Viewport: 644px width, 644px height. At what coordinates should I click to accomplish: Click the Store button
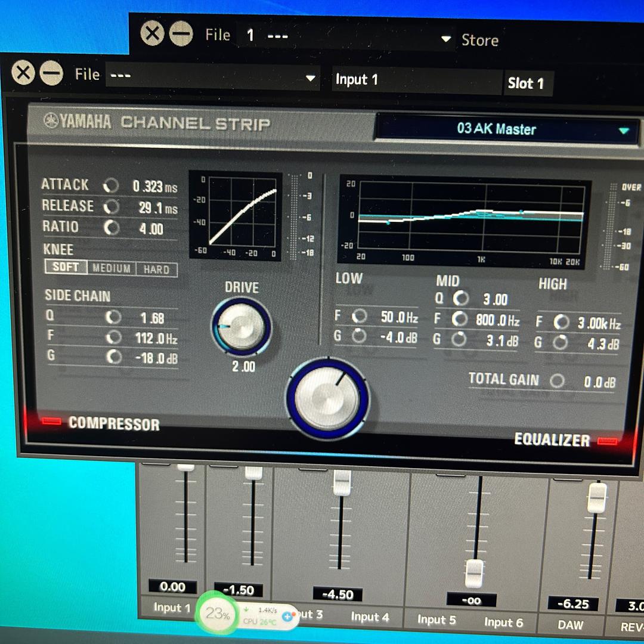(x=479, y=41)
